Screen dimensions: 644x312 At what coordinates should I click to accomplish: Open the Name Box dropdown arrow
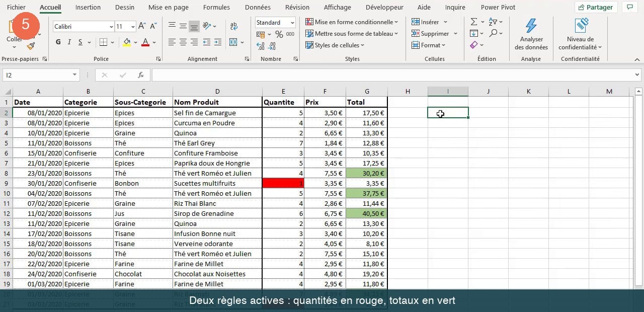pos(75,75)
